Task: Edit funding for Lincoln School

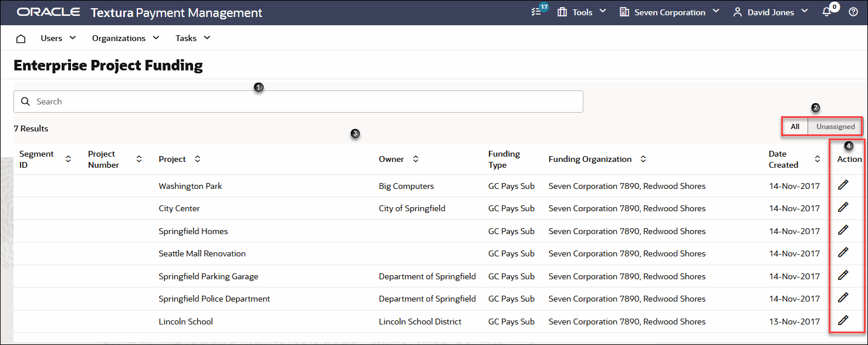Action: coord(843,320)
